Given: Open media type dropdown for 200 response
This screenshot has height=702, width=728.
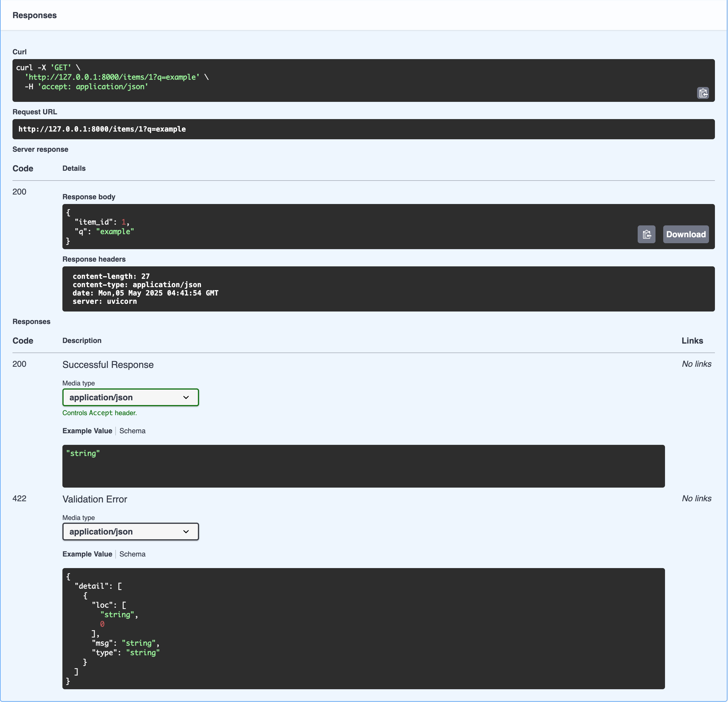Looking at the screenshot, I should (130, 397).
